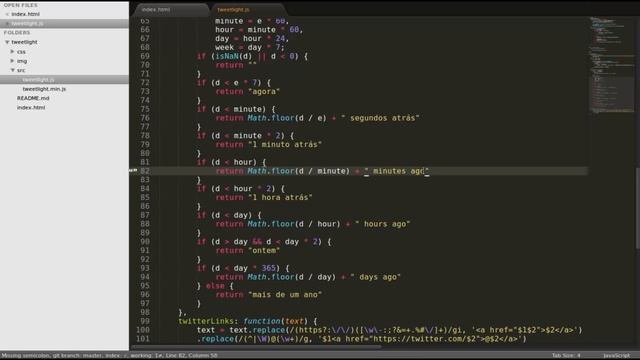The width and height of the screenshot is (640, 360).
Task: Click the "agora" string on line 73
Action: coord(264,92)
